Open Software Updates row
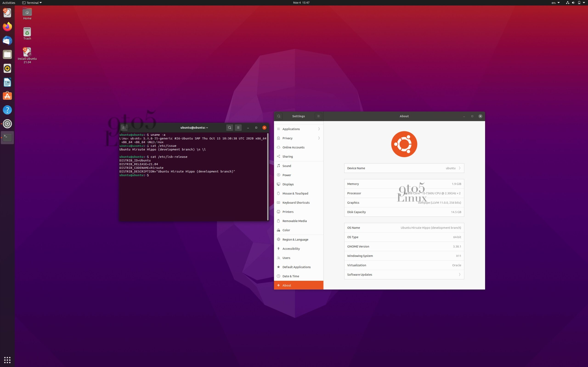Viewport: 588px width, 367px height. pyautogui.click(x=404, y=275)
